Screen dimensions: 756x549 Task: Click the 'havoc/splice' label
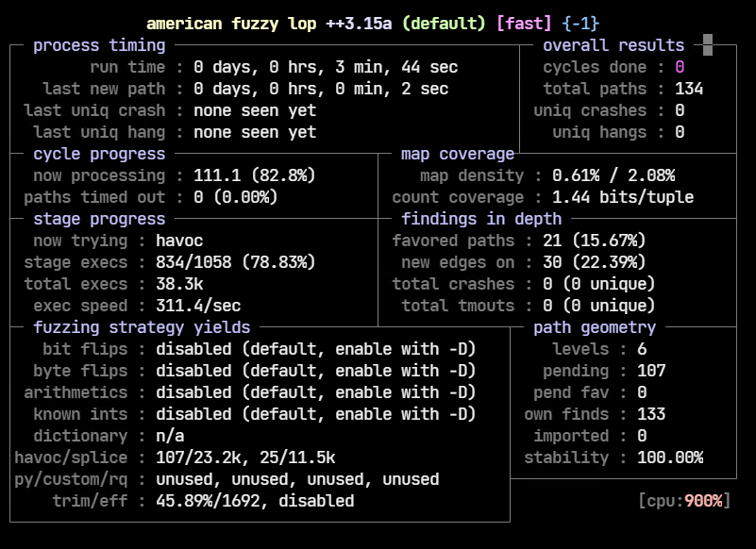[x=71, y=457]
